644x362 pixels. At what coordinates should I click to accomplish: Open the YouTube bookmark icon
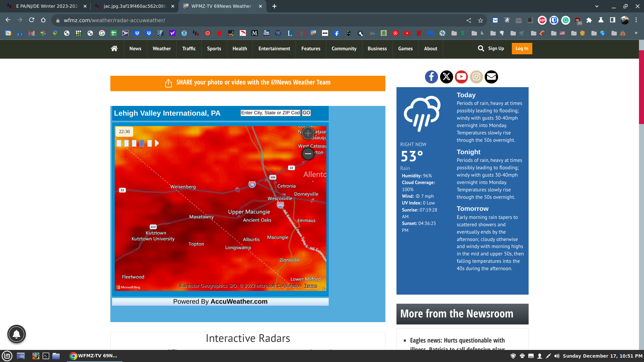[x=407, y=33]
